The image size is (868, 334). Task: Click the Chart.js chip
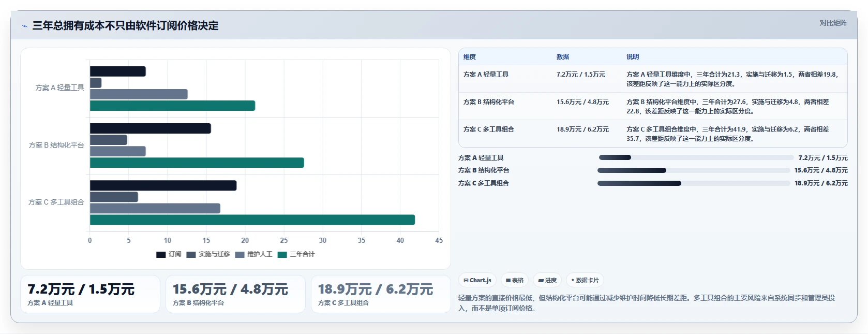tap(477, 280)
